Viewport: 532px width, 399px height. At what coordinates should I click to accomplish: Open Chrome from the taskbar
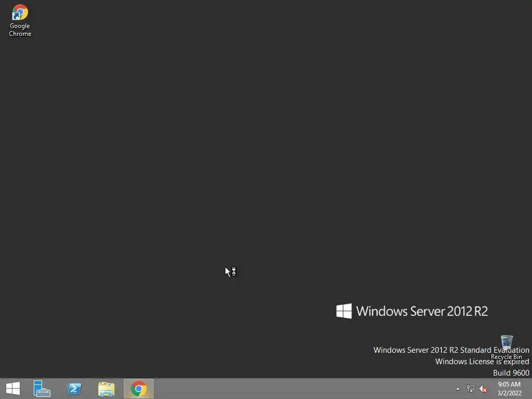[x=139, y=389]
